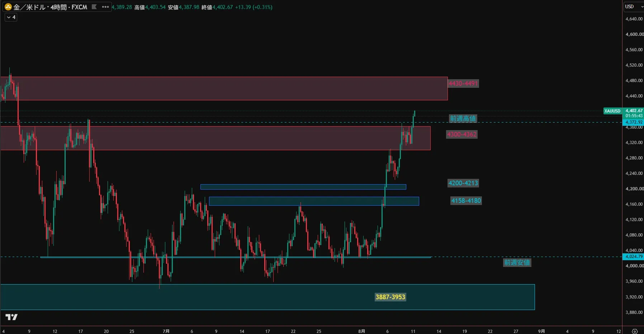Open the three-dot more menu in legend
Image resolution: width=644 pixels, height=334 pixels.
[x=105, y=7]
